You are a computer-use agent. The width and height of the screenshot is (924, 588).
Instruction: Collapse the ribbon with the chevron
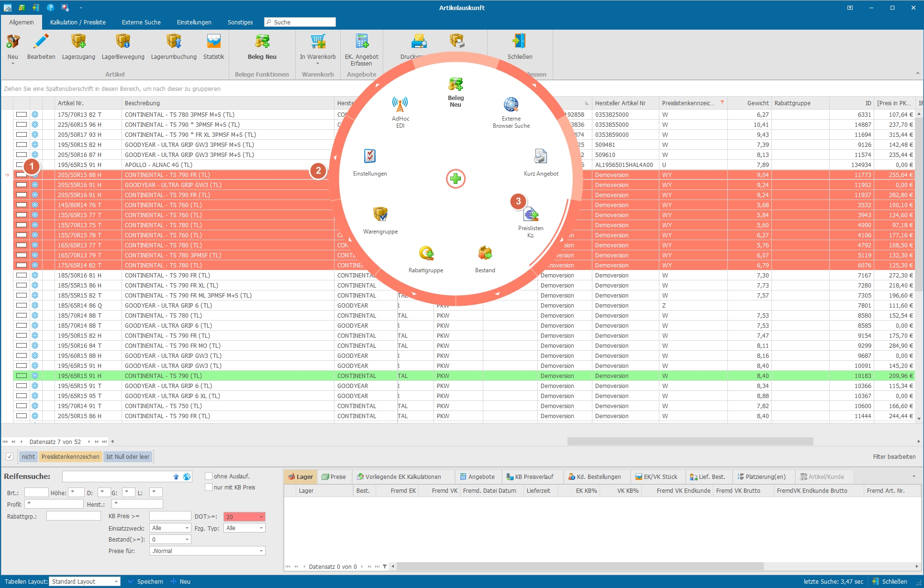[917, 73]
